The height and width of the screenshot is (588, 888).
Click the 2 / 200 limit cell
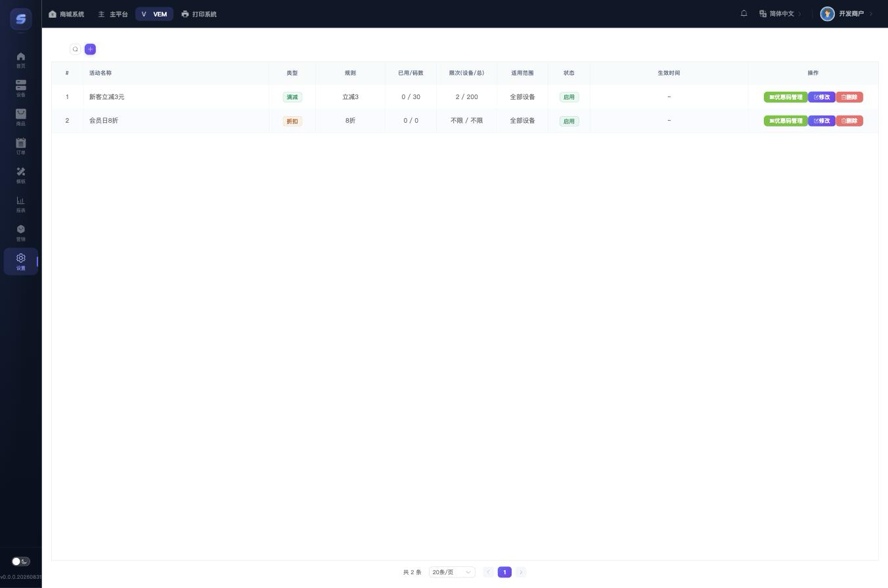[467, 97]
